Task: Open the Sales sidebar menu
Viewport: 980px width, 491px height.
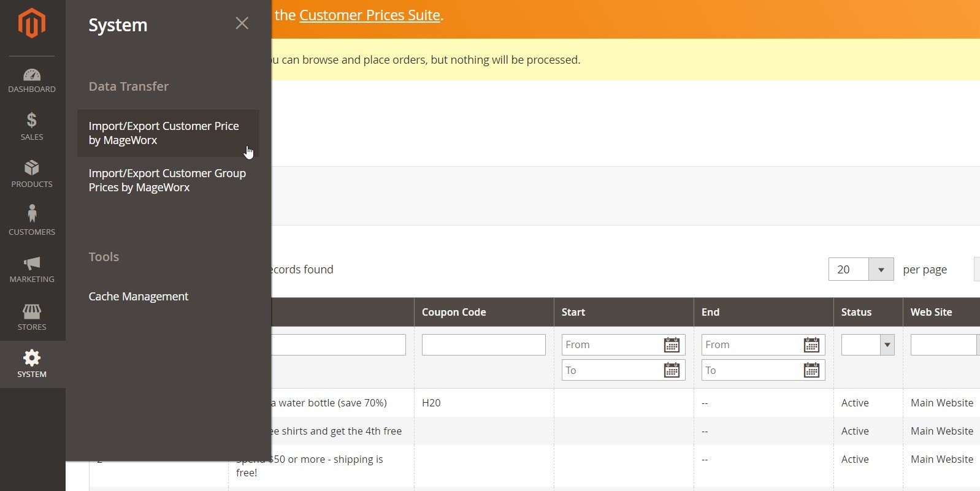Action: click(32, 126)
